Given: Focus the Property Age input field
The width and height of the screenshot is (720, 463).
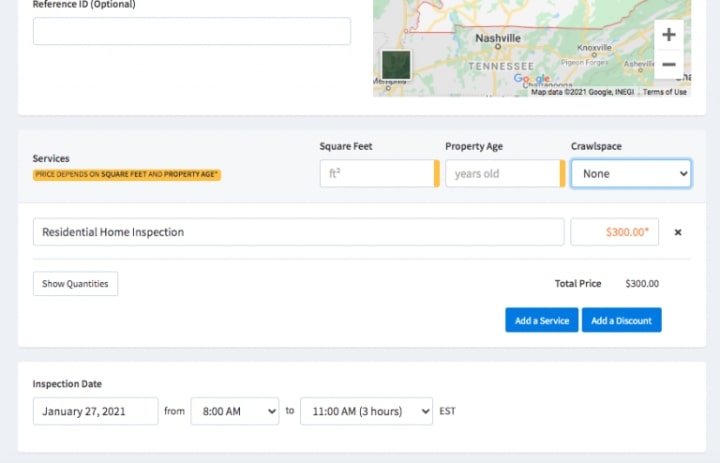Looking at the screenshot, I should 505,174.
